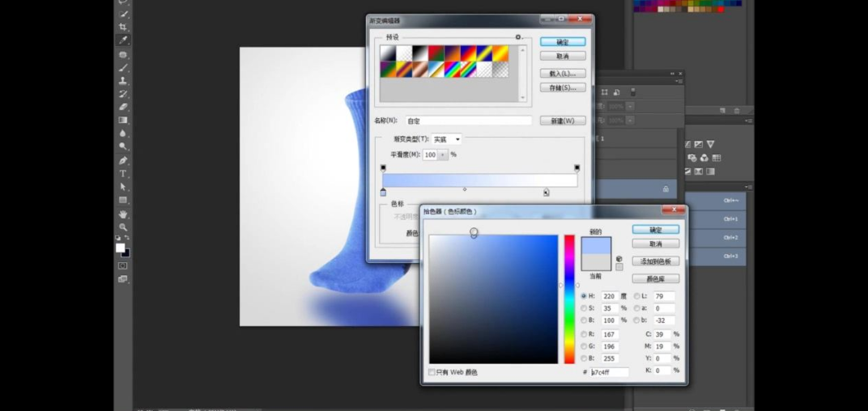Click the vertical hue spectrum slider

click(x=569, y=299)
